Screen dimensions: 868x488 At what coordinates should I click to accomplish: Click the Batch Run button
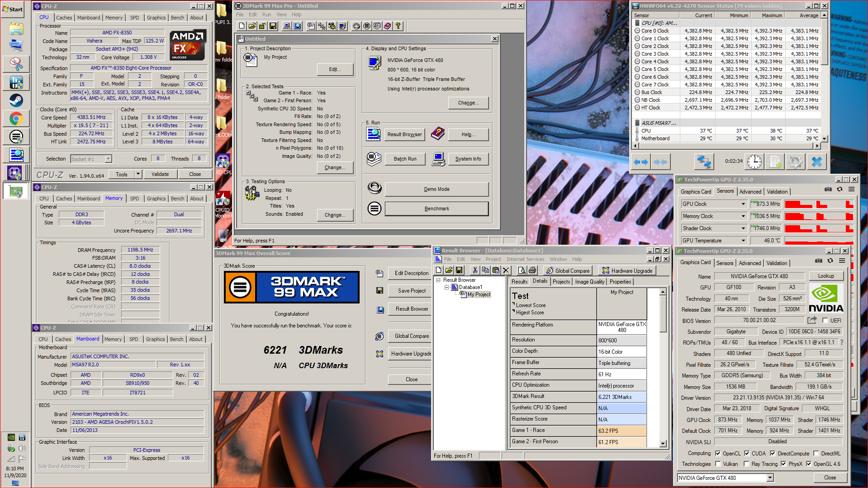point(405,159)
